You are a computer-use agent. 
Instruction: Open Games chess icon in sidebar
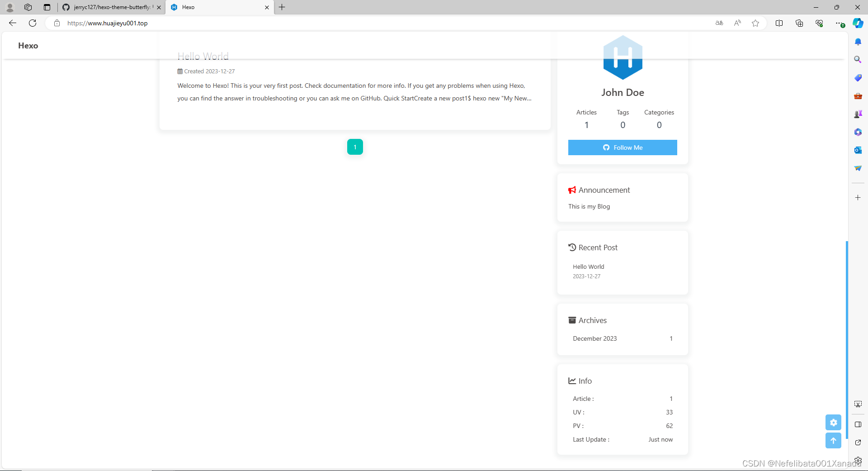[x=858, y=114]
